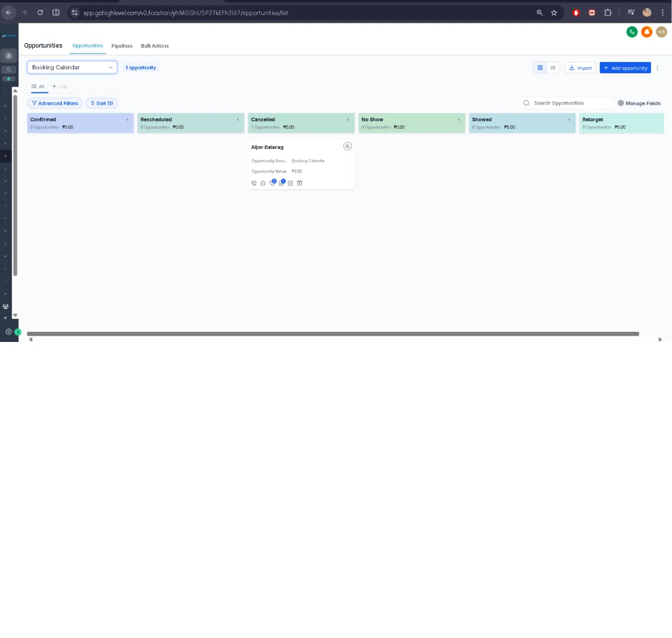The image size is (672, 638).
Task: Open the Sort (1) options
Action: (x=101, y=103)
